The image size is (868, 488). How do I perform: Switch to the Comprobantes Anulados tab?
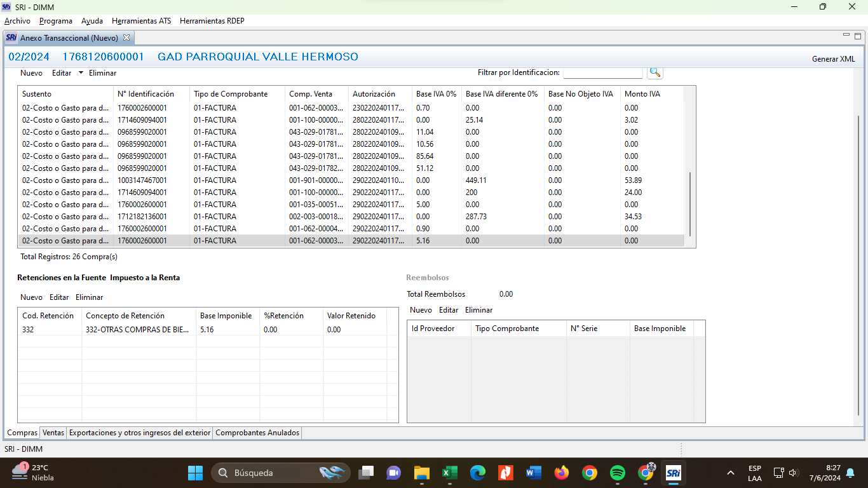pyautogui.click(x=257, y=433)
